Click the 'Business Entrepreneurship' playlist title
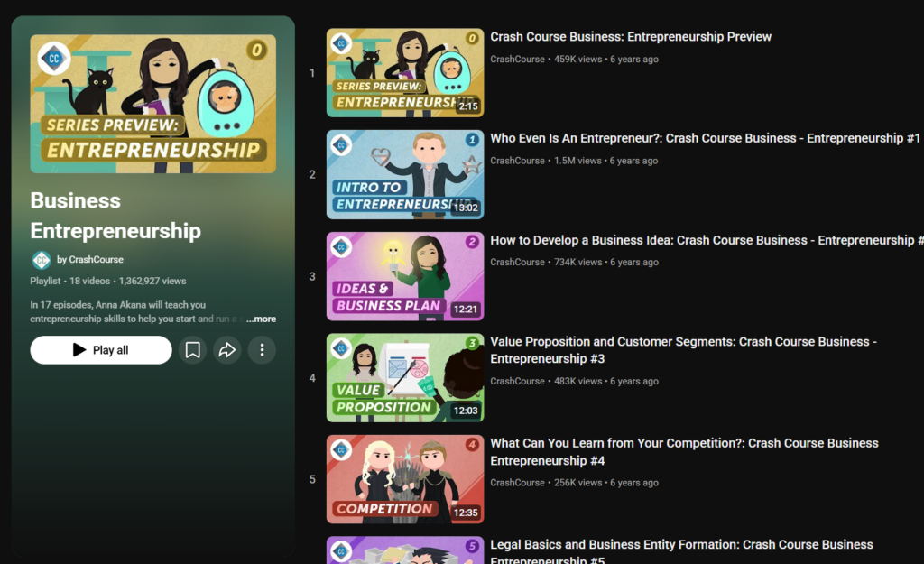 point(115,216)
